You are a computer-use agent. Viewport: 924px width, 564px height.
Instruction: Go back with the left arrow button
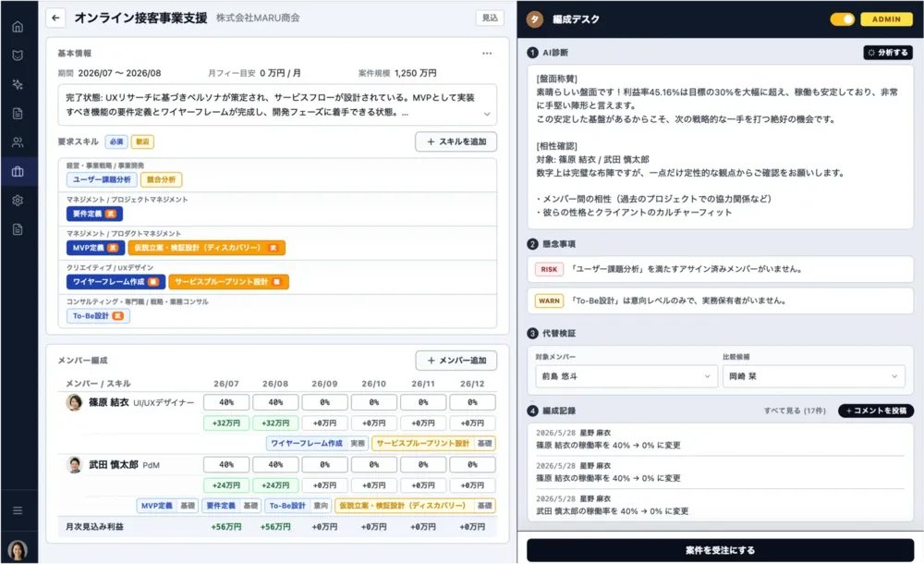(x=55, y=18)
